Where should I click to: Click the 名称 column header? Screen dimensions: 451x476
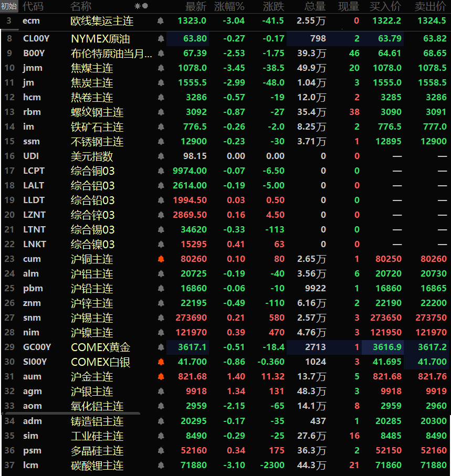81,6
